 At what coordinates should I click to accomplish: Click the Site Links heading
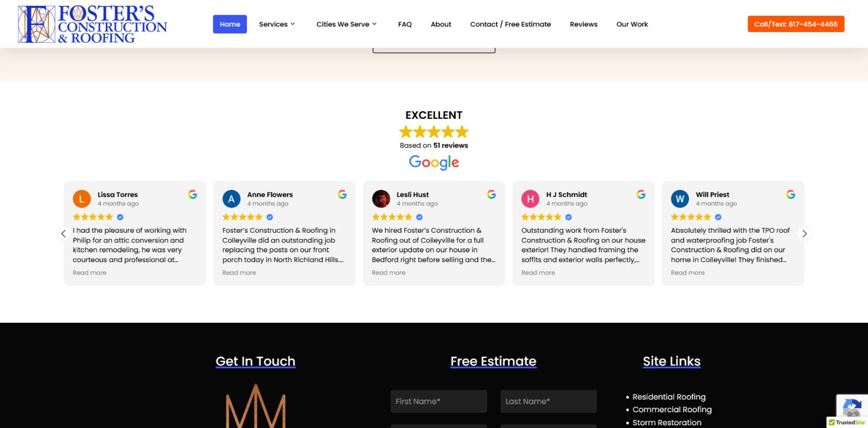click(672, 361)
